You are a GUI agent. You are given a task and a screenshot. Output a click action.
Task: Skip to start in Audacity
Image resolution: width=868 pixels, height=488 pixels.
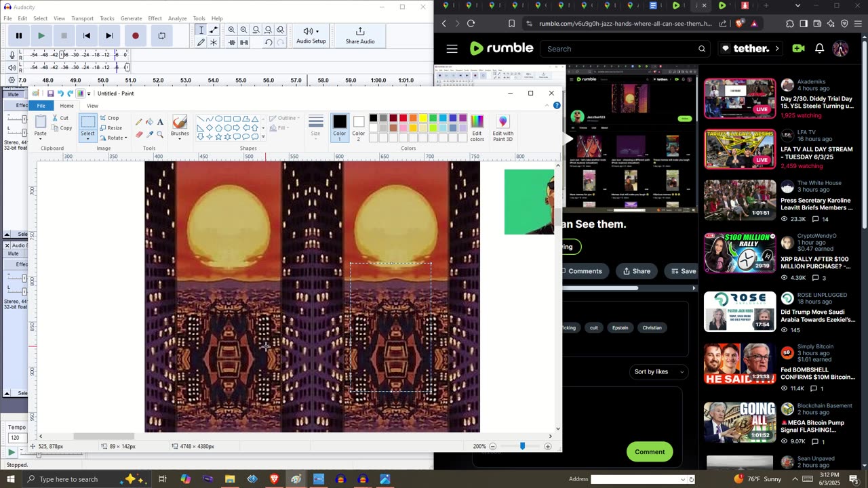pyautogui.click(x=87, y=36)
